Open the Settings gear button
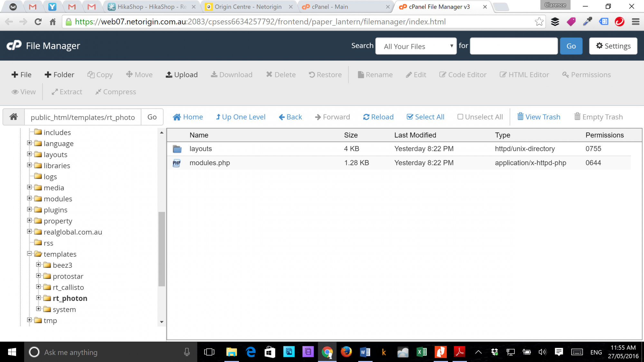The width and height of the screenshot is (644, 362). (x=613, y=46)
